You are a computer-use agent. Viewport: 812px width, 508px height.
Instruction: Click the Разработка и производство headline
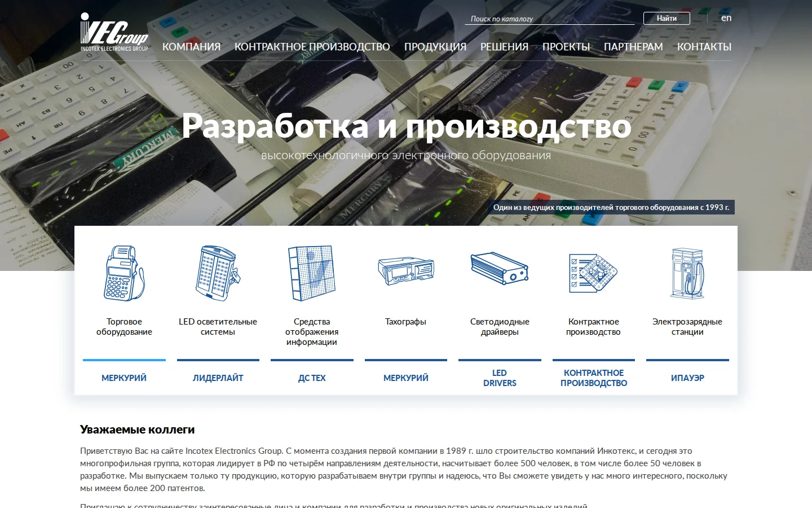[x=406, y=126]
